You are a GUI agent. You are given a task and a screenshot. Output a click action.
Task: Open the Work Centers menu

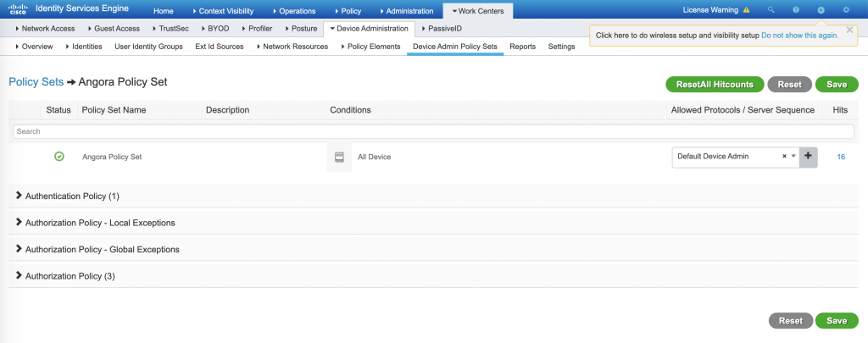pos(478,11)
